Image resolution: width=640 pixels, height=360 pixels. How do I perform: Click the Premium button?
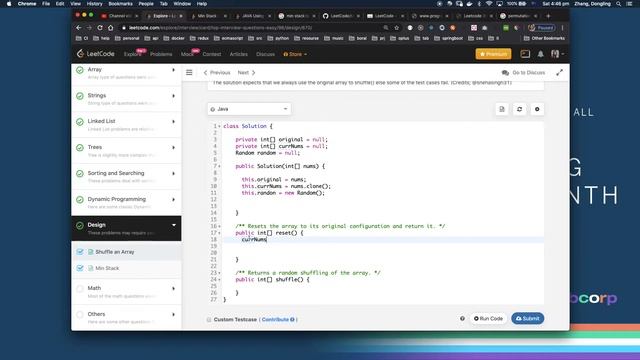[493, 54]
